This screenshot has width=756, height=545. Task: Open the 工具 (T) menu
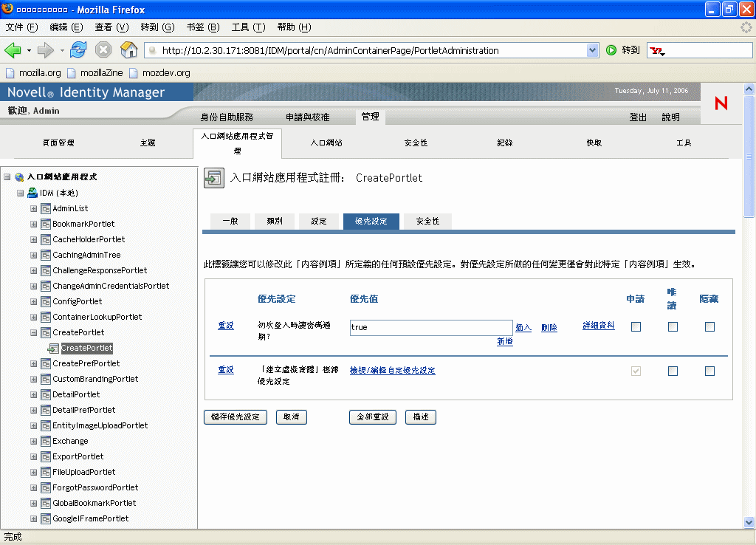point(248,27)
